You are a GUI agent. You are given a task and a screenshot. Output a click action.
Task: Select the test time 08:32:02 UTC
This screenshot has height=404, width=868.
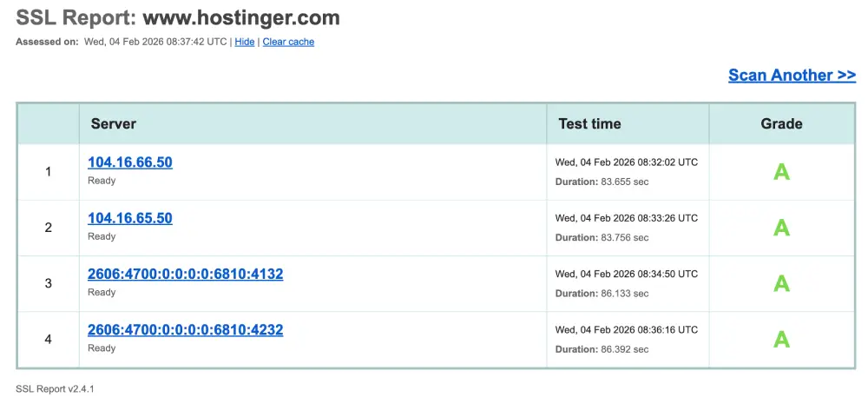[x=627, y=162]
